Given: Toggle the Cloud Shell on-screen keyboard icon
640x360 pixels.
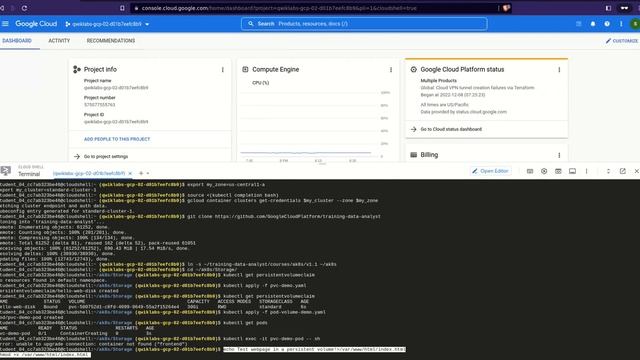Looking at the screenshot, I should pyautogui.click(x=530, y=171).
